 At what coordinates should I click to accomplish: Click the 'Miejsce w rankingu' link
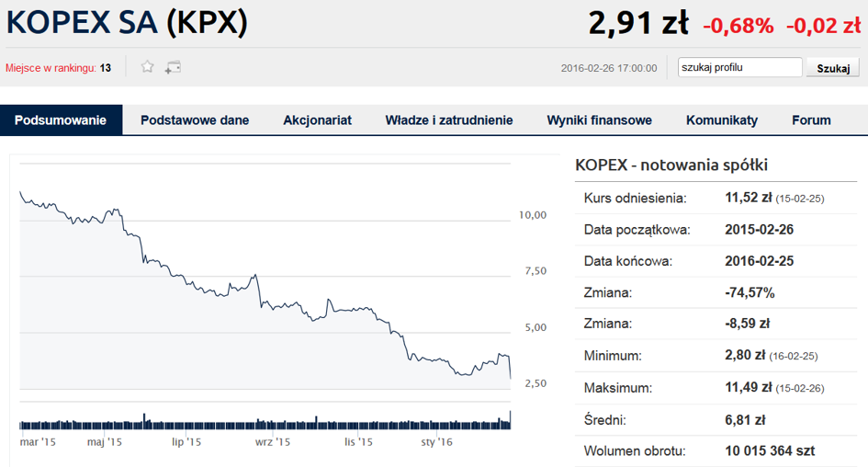[x=51, y=67]
